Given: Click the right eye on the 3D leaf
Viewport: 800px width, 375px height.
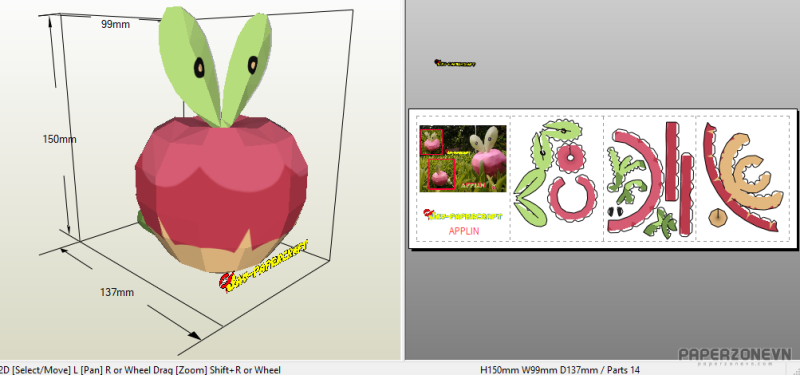Looking at the screenshot, I should (253, 65).
